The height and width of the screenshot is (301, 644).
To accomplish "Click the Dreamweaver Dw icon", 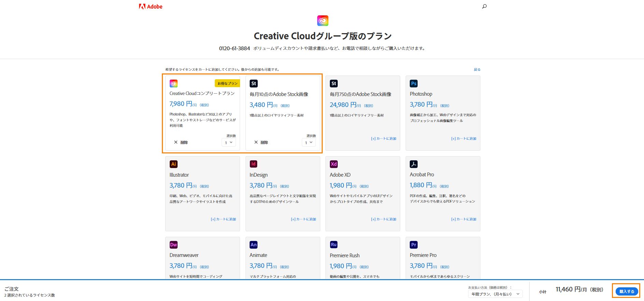I will coord(173,245).
